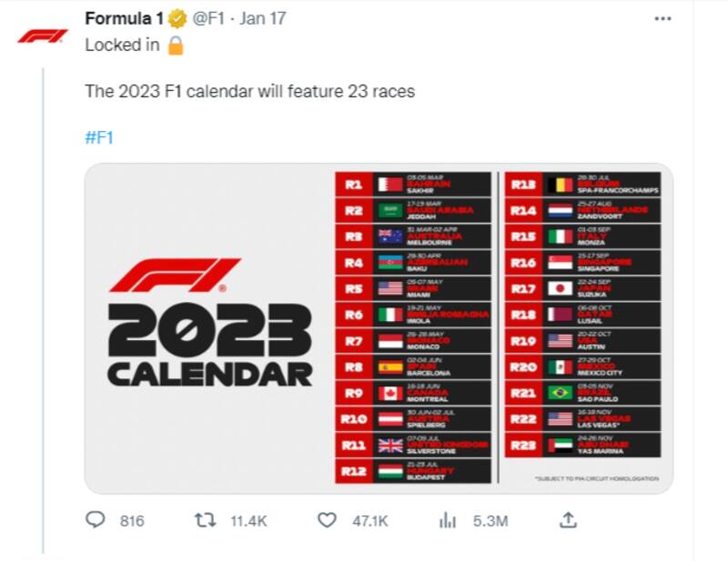Click the 47.1K likes count
728x561 pixels.
click(x=369, y=521)
